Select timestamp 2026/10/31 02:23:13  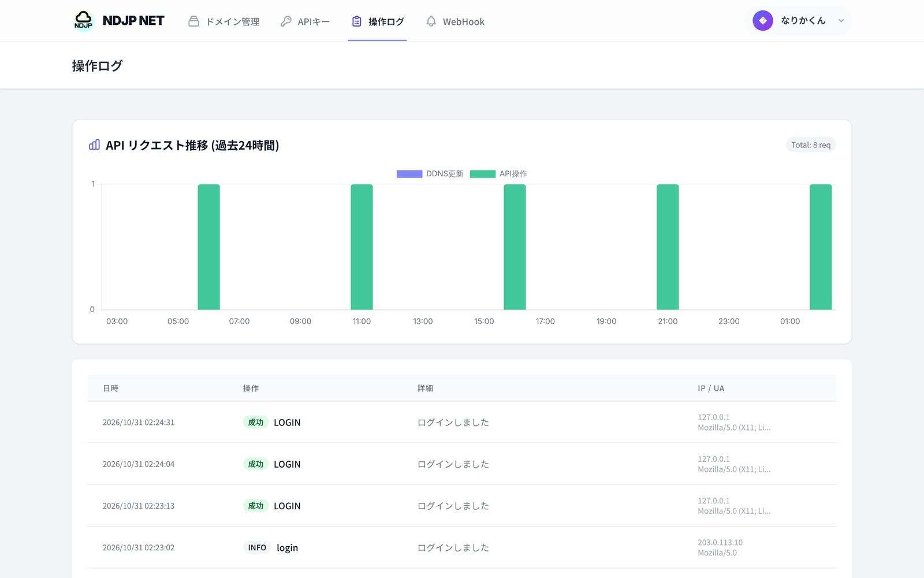(139, 506)
